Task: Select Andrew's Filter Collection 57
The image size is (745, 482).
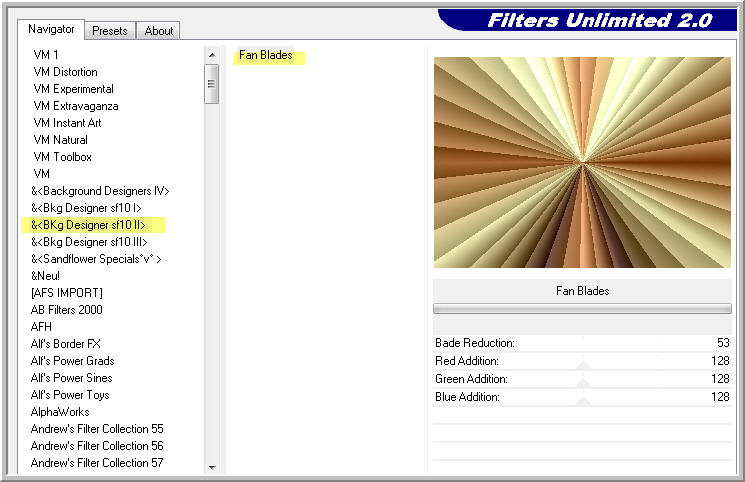Action: (x=97, y=463)
